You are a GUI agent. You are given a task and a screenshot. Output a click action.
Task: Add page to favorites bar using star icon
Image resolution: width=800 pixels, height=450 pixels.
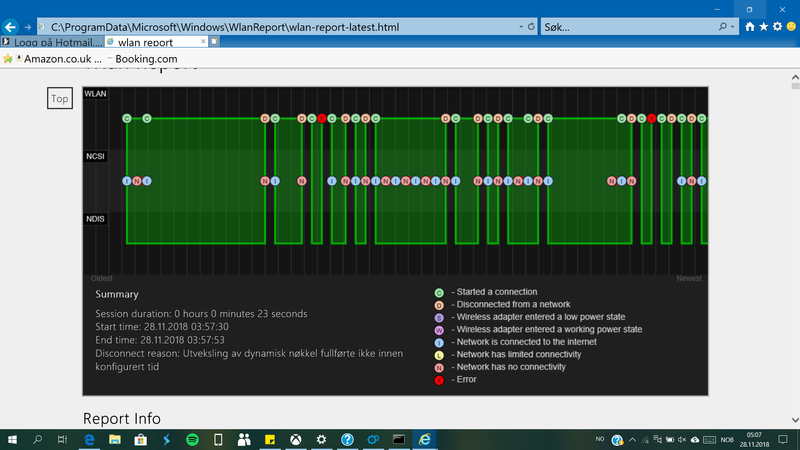8,59
